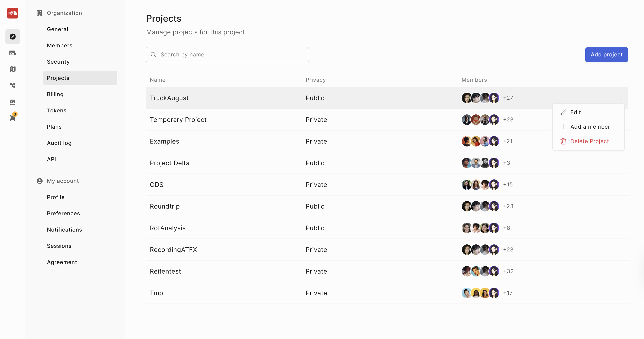644x339 pixels.
Task: Open the Temporary Project row
Action: (x=387, y=120)
